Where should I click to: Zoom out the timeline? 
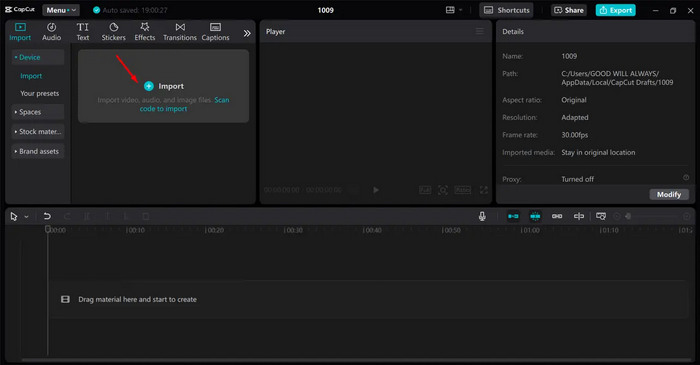(617, 216)
